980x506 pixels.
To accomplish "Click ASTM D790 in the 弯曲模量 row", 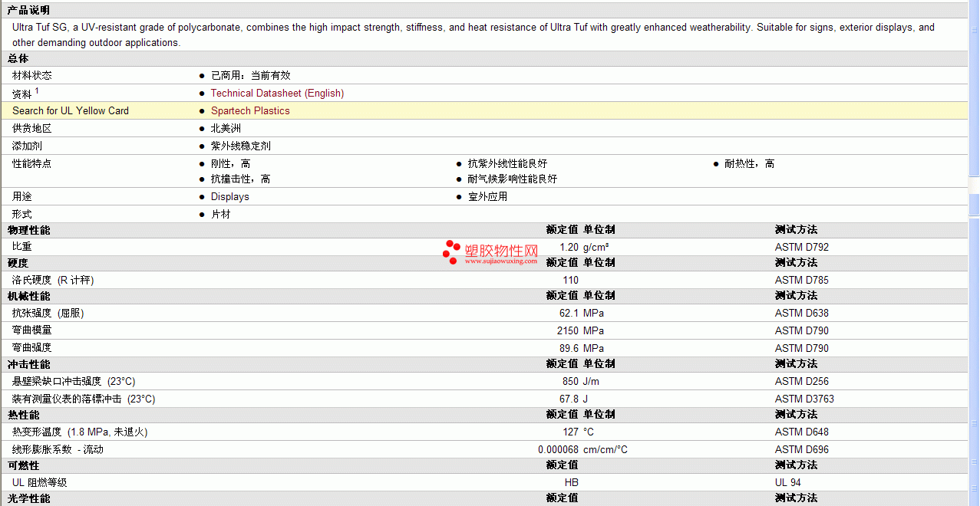I will click(802, 330).
